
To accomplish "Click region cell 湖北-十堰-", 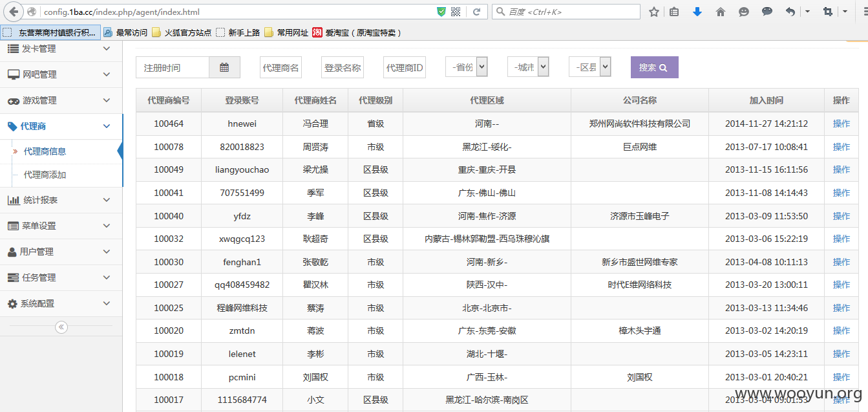I will pos(487,354).
